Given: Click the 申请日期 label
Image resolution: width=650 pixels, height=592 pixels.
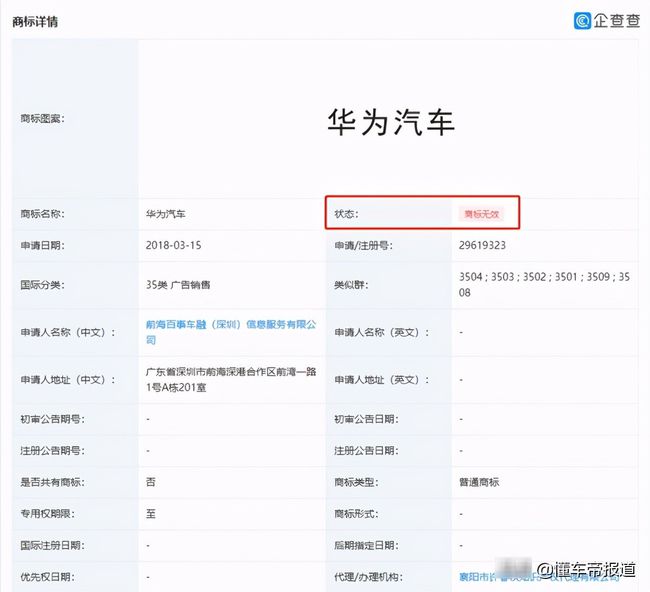Looking at the screenshot, I should tap(43, 245).
